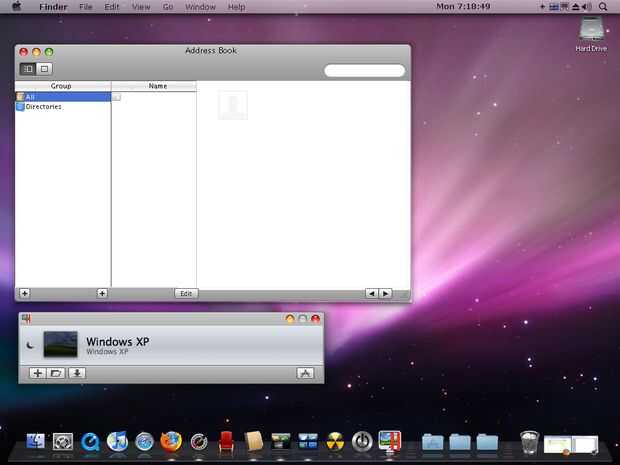The image size is (620, 465).
Task: Click the contact photo placeholder
Action: (x=233, y=105)
